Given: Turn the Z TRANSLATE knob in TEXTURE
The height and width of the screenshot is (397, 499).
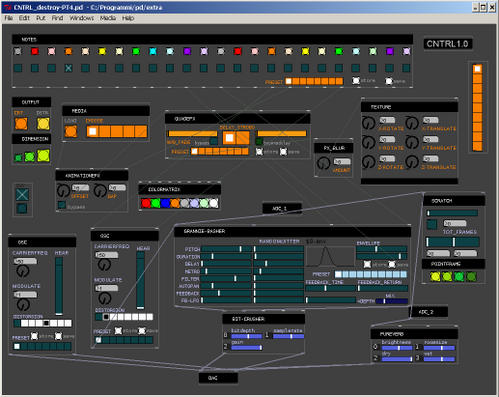Looking at the screenshot, I should [x=412, y=162].
